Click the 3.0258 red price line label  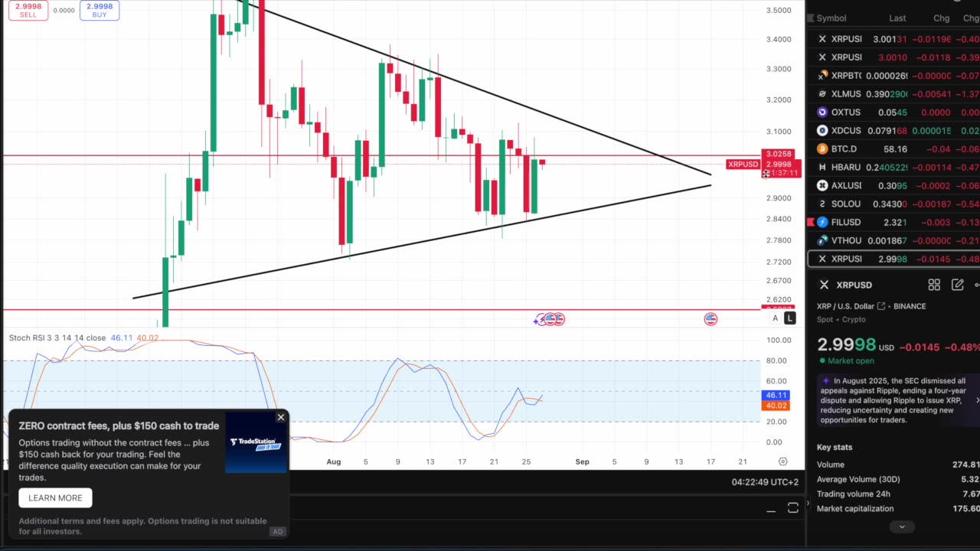[x=779, y=155]
